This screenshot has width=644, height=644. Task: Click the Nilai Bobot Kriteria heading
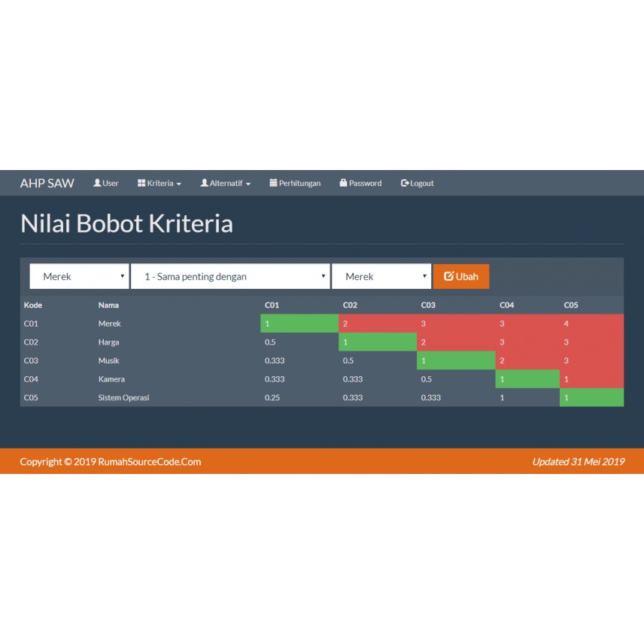point(126,223)
